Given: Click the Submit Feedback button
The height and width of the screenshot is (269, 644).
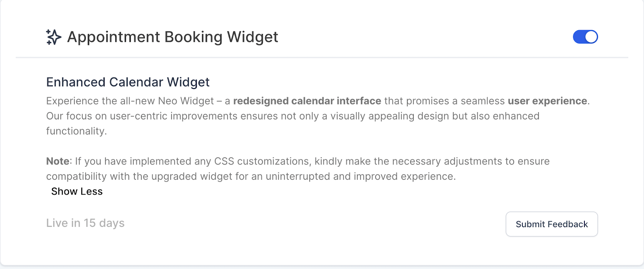Looking at the screenshot, I should (x=551, y=224).
